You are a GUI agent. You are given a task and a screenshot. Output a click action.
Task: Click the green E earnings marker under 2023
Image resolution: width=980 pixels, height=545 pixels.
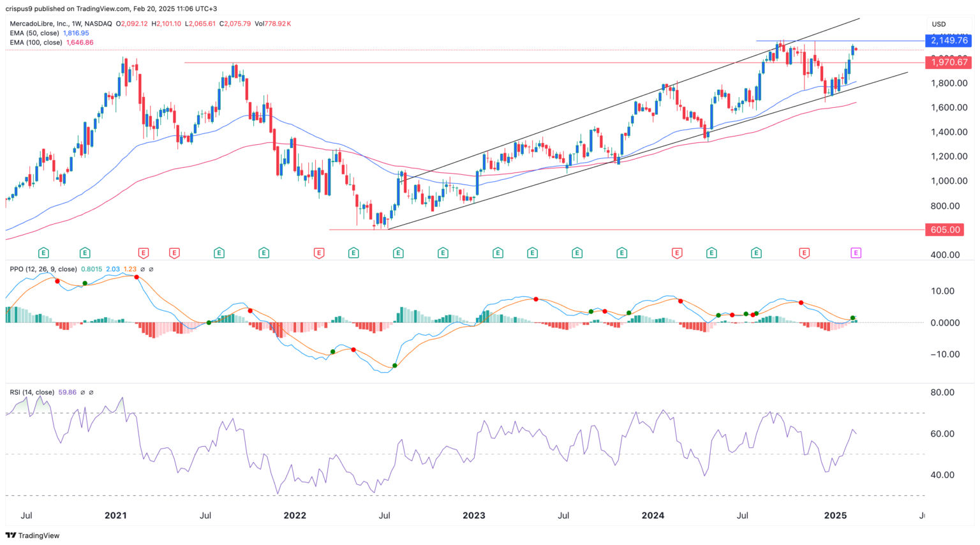(x=497, y=253)
